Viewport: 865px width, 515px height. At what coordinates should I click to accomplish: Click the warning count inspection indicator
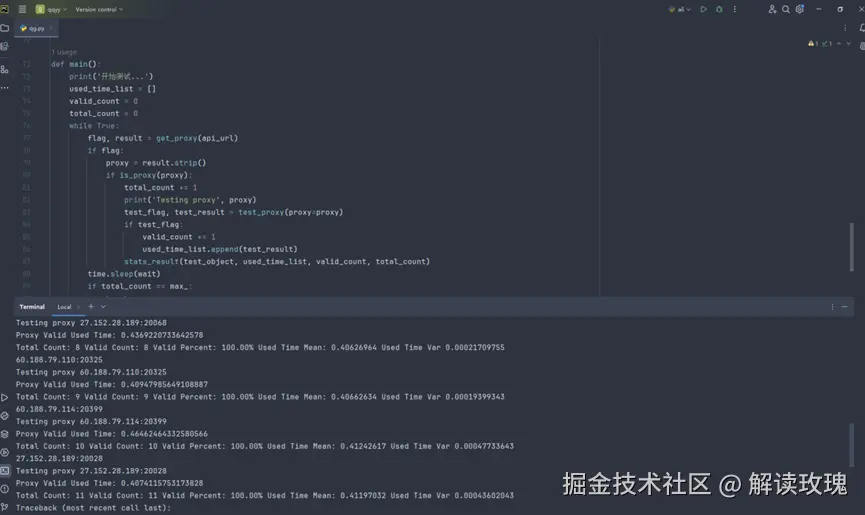(814, 44)
